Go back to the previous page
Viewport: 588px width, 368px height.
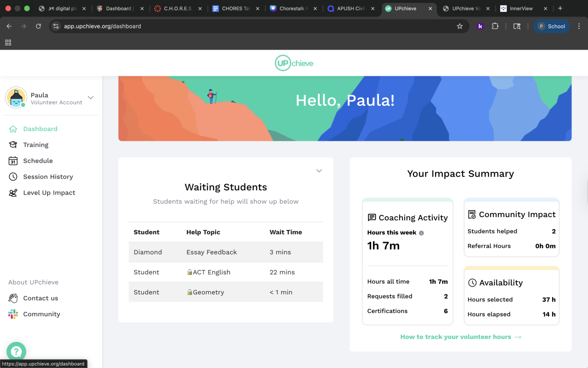[x=9, y=26]
